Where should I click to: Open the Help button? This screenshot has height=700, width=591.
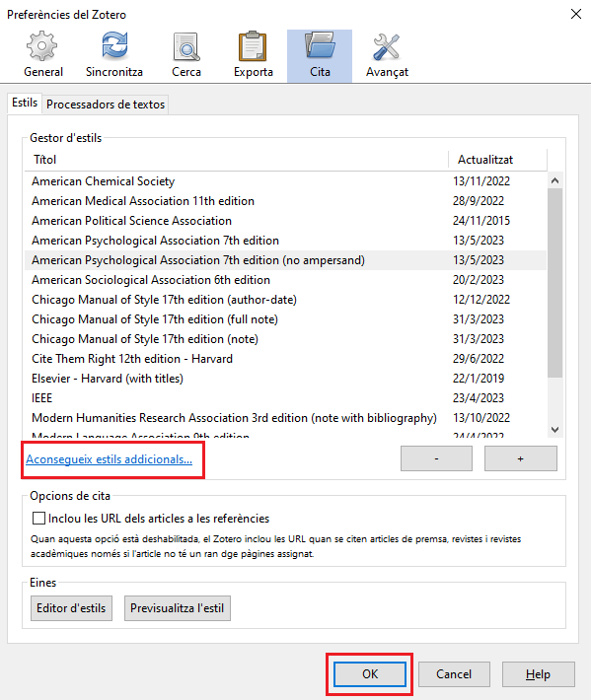click(x=538, y=674)
